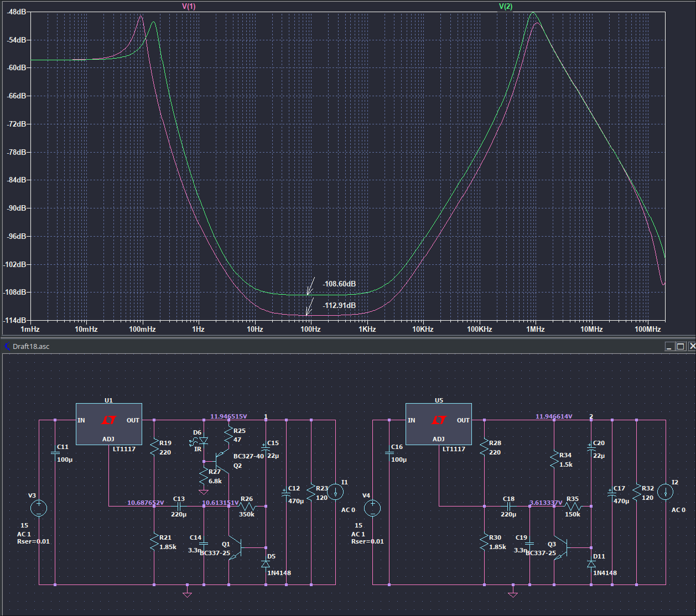Viewport: 696px width, 616px height.
Task: Click the 3.613337V node voltage label
Action: [546, 503]
